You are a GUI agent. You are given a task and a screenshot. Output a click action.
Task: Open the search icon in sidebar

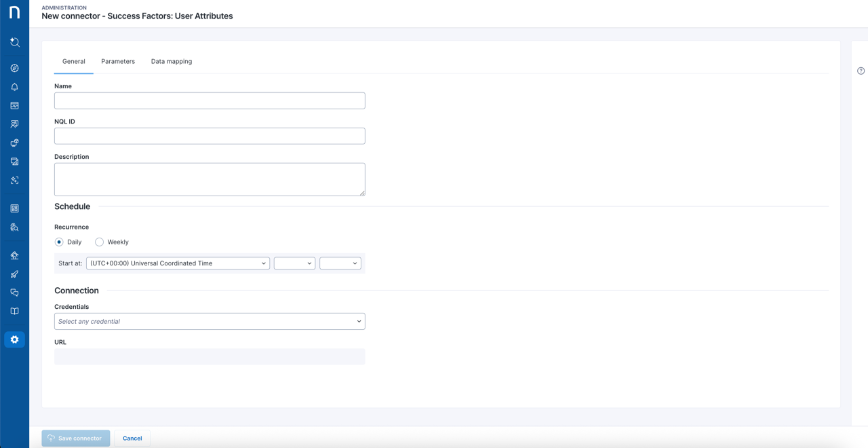[14, 42]
